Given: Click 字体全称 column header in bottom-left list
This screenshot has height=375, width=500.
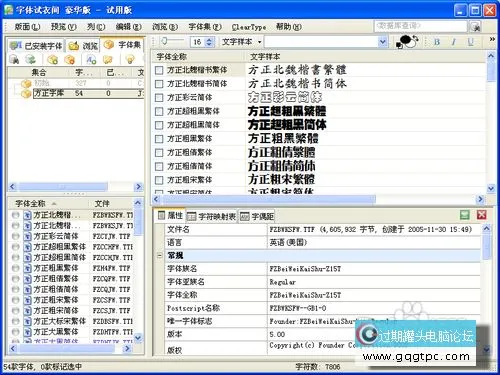Looking at the screenshot, I should point(49,203).
